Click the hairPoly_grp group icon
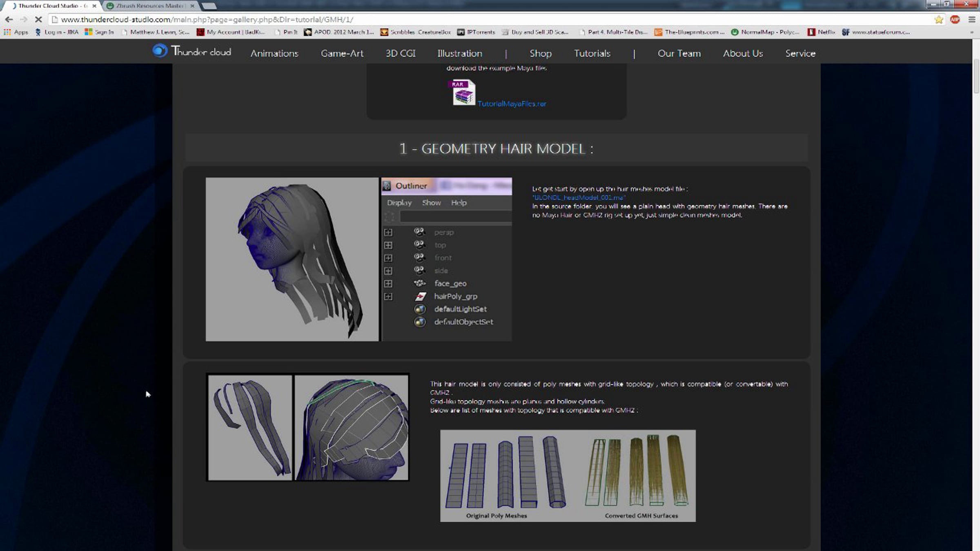Image resolution: width=980 pixels, height=551 pixels. click(x=420, y=296)
